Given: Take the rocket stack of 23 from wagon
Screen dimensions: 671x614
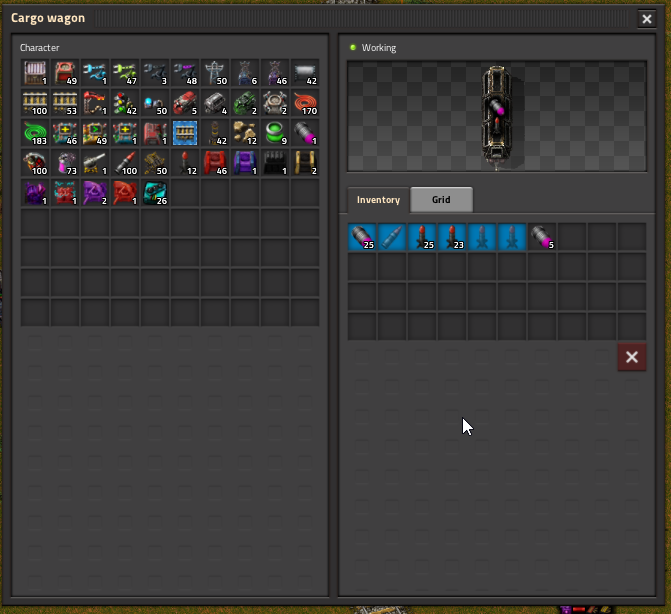Looking at the screenshot, I should coord(452,237).
